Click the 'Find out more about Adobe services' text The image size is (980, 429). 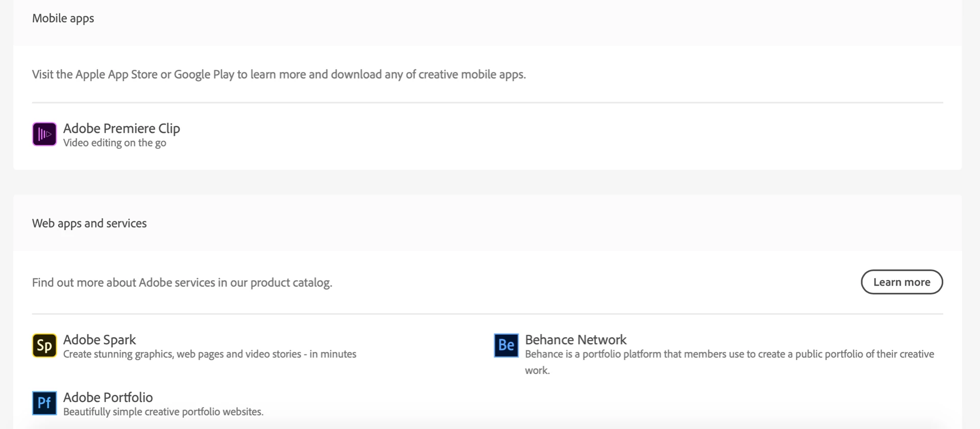(182, 283)
